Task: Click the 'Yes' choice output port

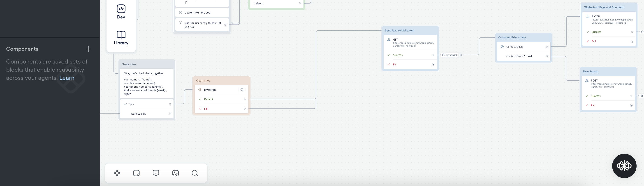Action: click(170, 104)
